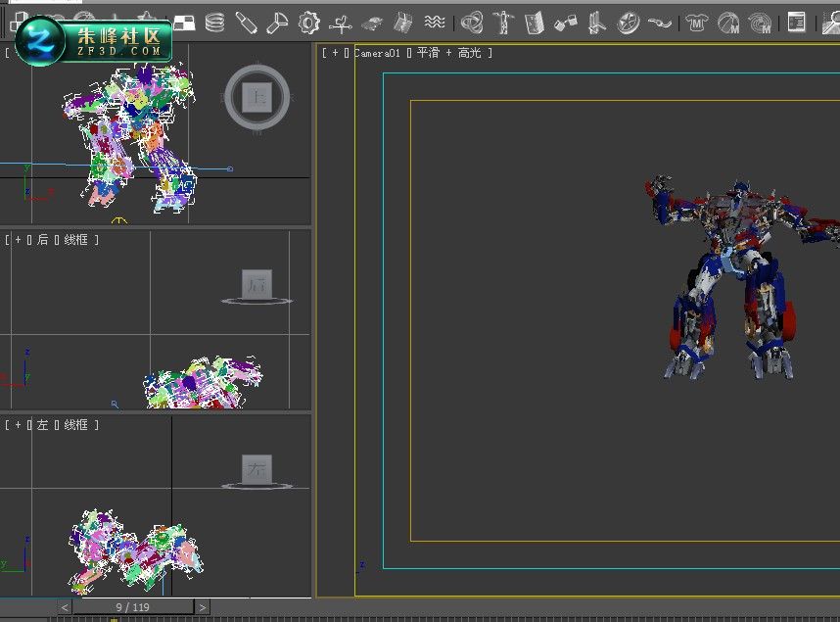Click the Constraint Solver knot icon
Image resolution: width=840 pixels, height=622 pixels.
tap(472, 24)
